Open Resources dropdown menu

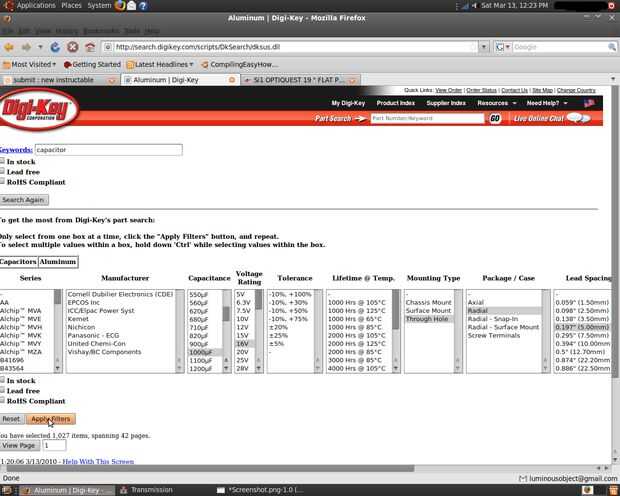[x=497, y=103]
